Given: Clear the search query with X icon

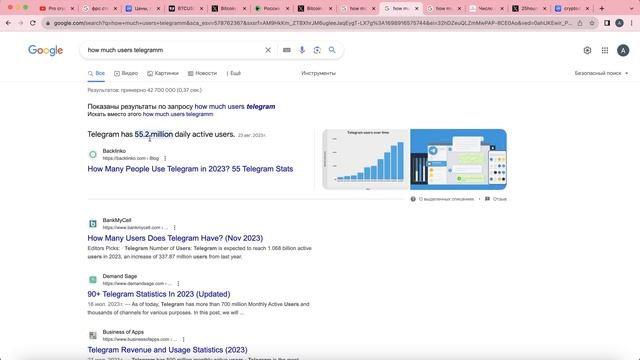Looking at the screenshot, I should [268, 50].
